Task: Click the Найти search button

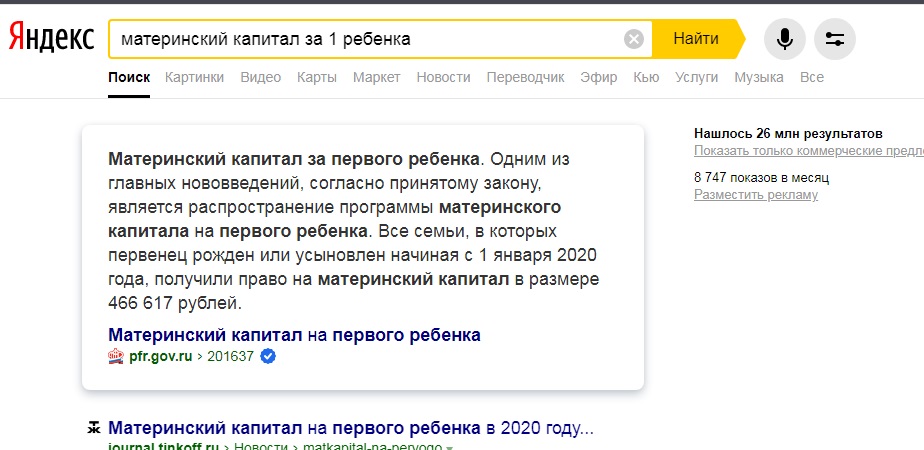Action: [698, 39]
